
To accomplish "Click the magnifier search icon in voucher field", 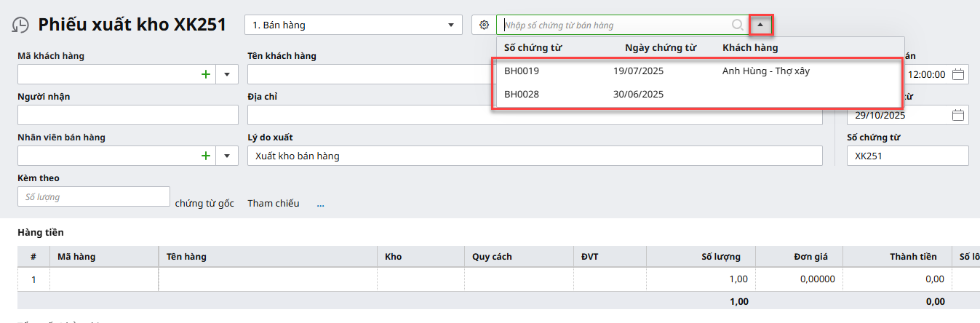I will point(737,25).
